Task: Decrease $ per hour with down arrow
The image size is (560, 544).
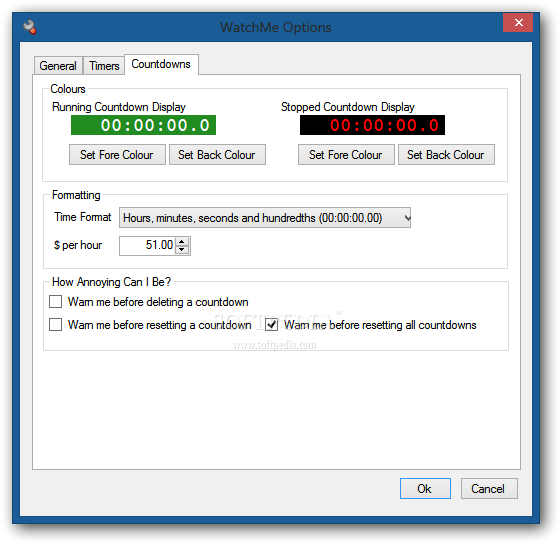Action: 182,250
